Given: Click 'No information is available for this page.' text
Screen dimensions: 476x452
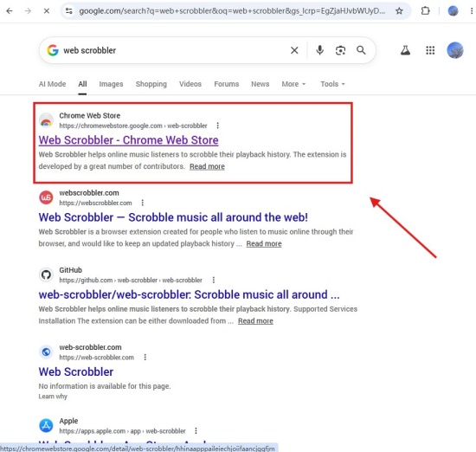Looking at the screenshot, I should point(105,386).
